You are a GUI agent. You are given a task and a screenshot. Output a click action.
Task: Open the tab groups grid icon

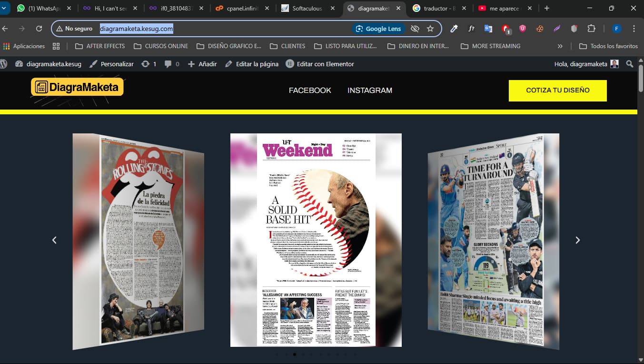click(56, 46)
